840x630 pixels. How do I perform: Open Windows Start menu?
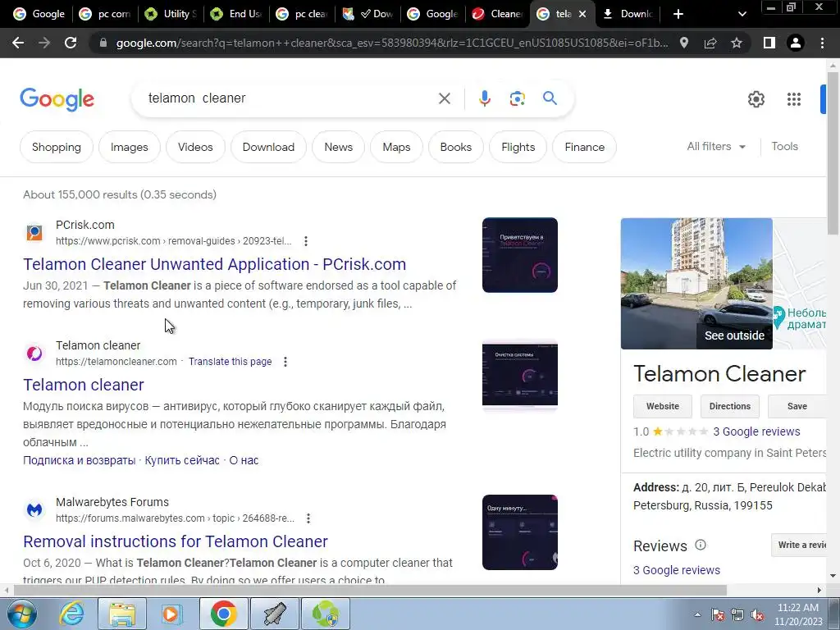(22, 614)
